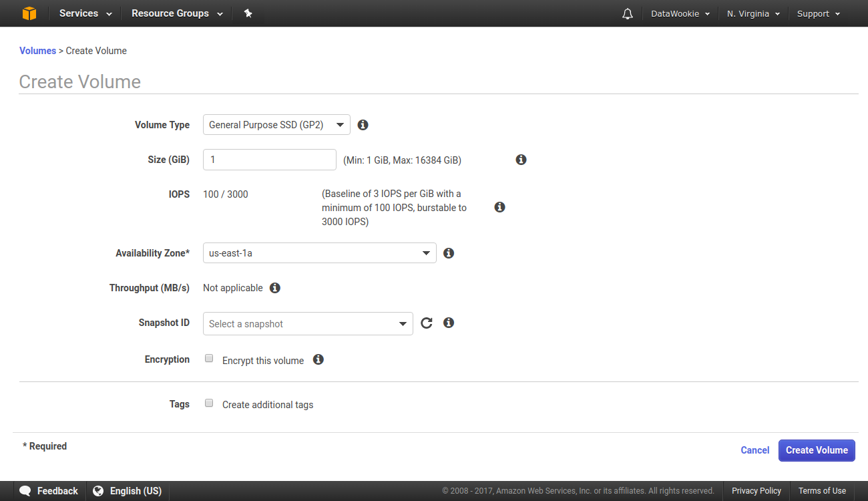The height and width of the screenshot is (501, 868).
Task: Expand the Availability Zone dropdown
Action: tap(319, 253)
